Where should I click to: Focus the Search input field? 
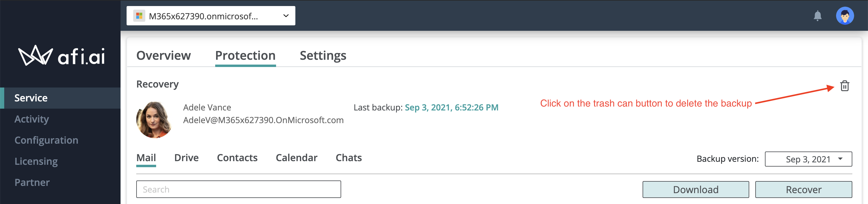239,189
